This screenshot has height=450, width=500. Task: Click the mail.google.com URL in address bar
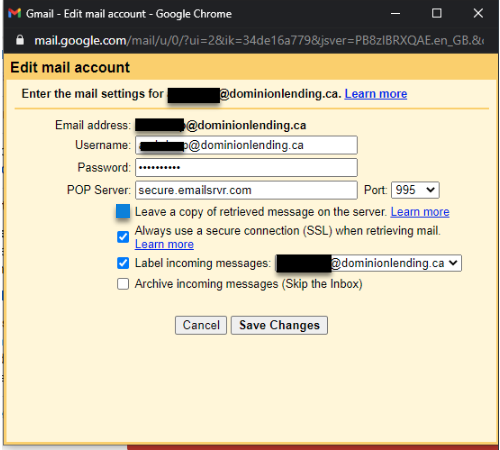(x=259, y=40)
